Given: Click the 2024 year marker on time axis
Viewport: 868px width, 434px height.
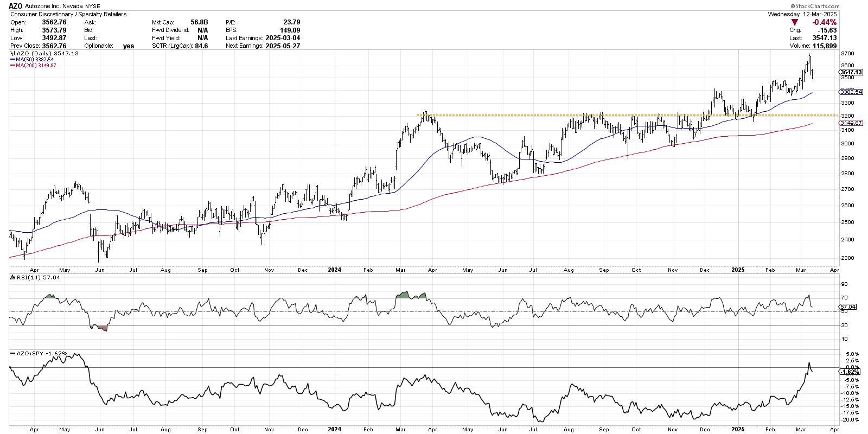Looking at the screenshot, I should pos(335,269).
